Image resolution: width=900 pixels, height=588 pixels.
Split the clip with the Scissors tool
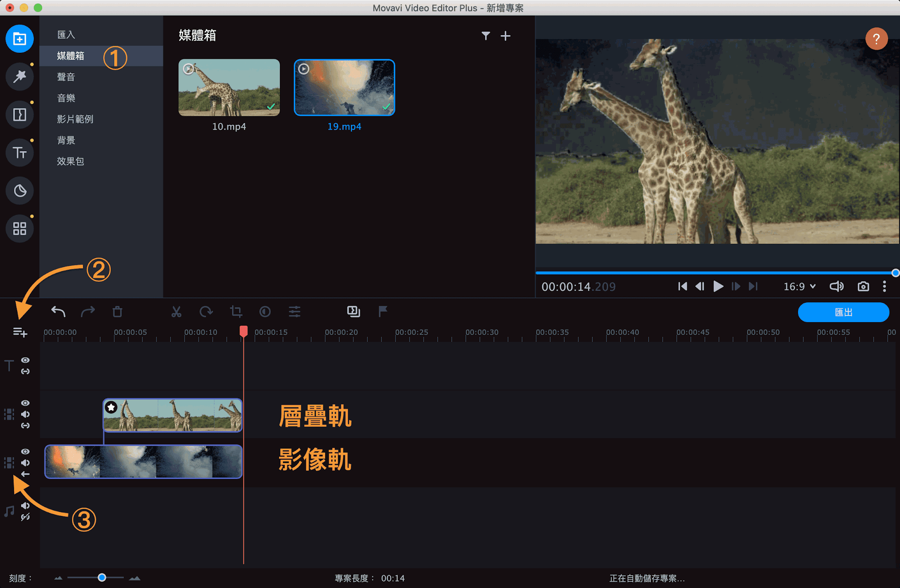pyautogui.click(x=176, y=312)
